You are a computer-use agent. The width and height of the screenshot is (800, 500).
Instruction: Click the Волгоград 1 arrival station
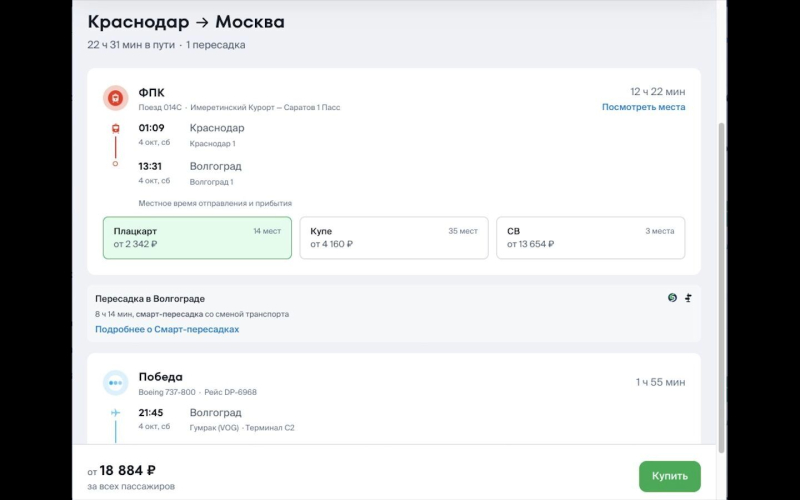pyautogui.click(x=211, y=182)
